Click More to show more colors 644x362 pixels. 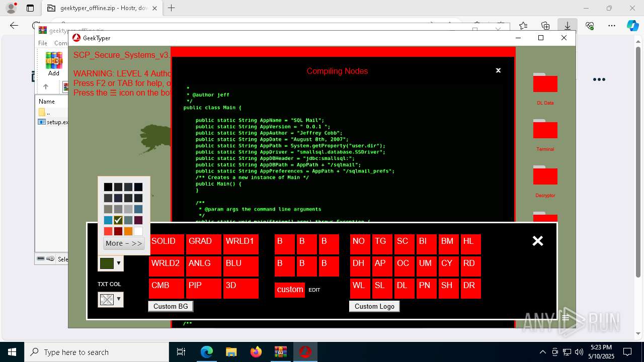[x=124, y=243]
